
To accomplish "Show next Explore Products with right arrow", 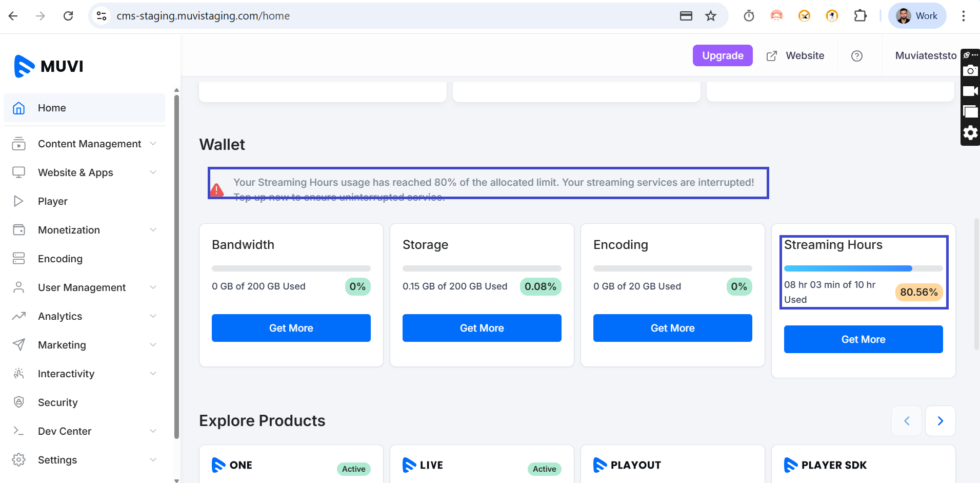I will (940, 421).
